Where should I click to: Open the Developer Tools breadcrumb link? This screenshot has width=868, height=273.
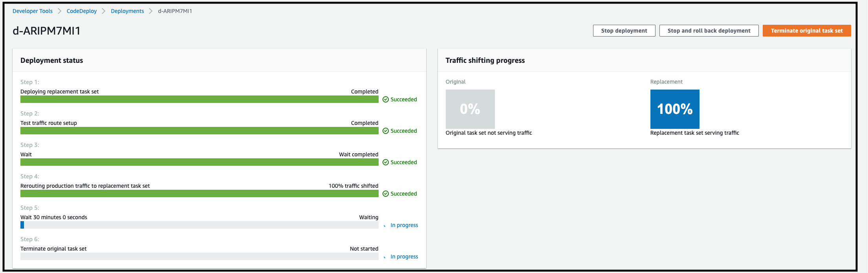coord(33,11)
